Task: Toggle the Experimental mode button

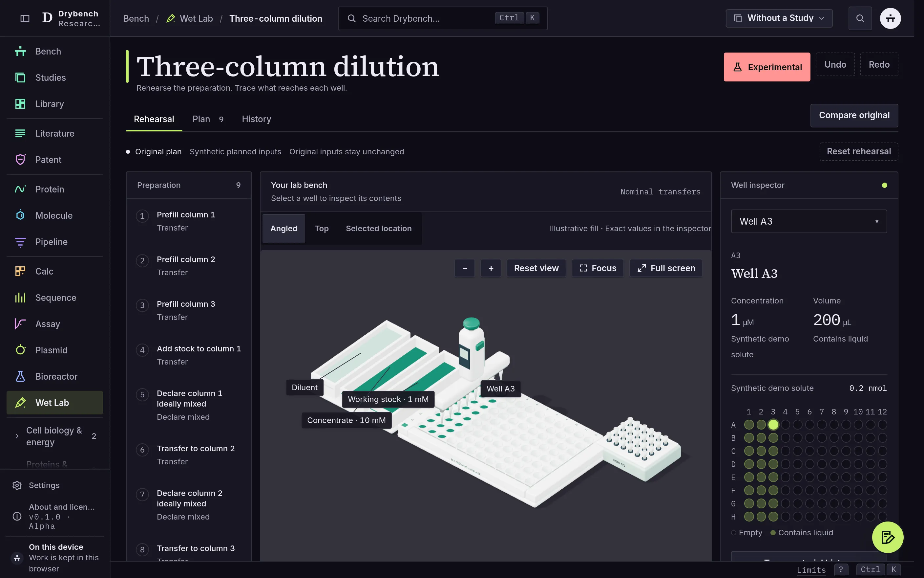Action: pyautogui.click(x=767, y=67)
